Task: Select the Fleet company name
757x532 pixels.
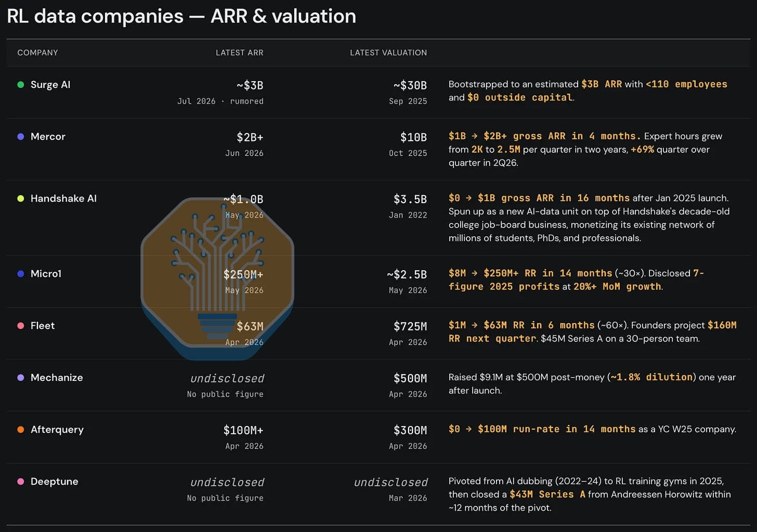Action: [43, 326]
